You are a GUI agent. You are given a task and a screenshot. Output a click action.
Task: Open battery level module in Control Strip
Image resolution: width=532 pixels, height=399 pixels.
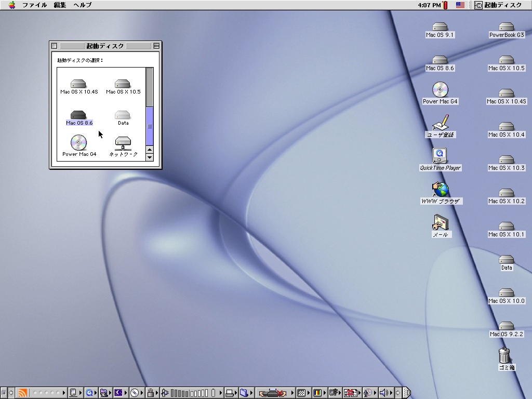(191, 393)
